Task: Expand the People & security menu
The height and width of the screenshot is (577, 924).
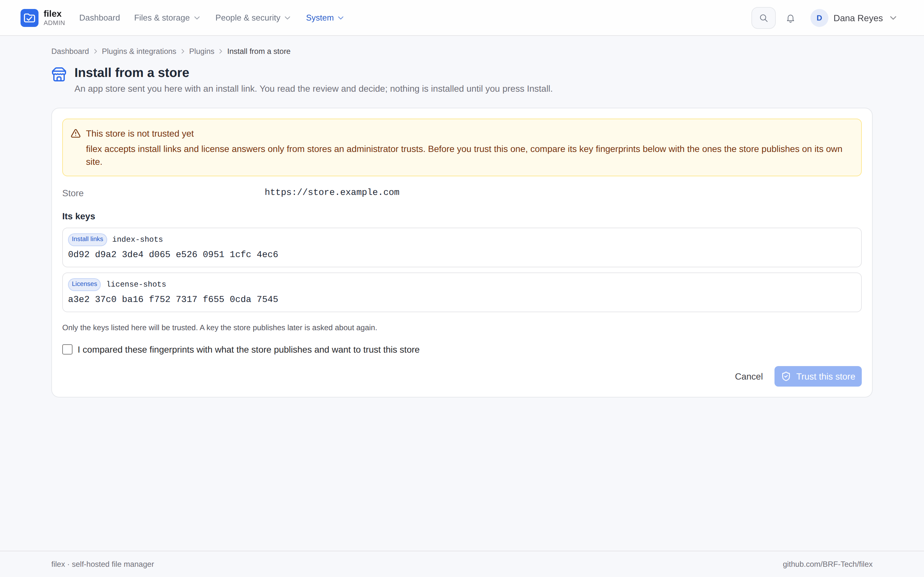Action: click(253, 18)
